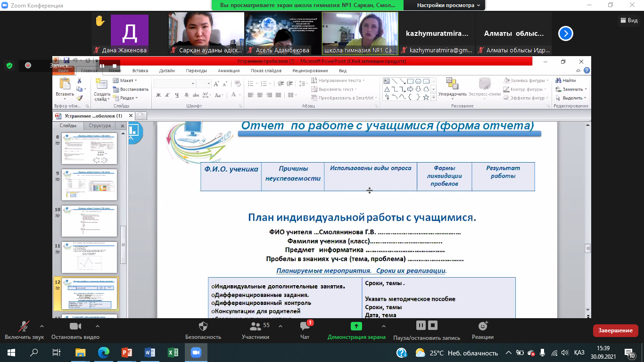Screen dimensions: 644x362
Task: Click the red Завершение (End) button
Action: click(x=616, y=330)
